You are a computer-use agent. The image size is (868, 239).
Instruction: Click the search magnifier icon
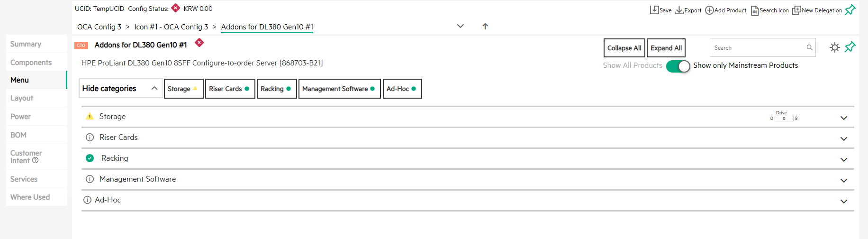pyautogui.click(x=809, y=47)
